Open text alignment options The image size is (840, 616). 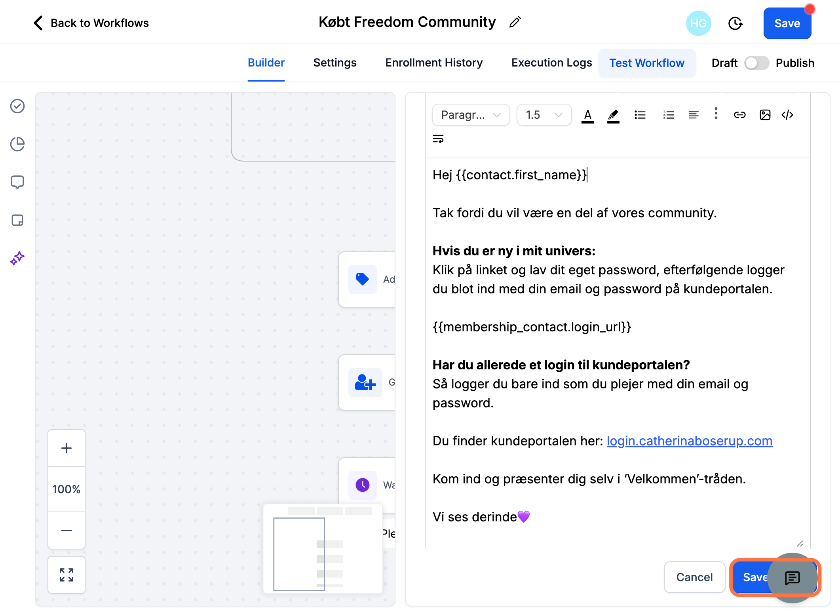[x=694, y=115]
